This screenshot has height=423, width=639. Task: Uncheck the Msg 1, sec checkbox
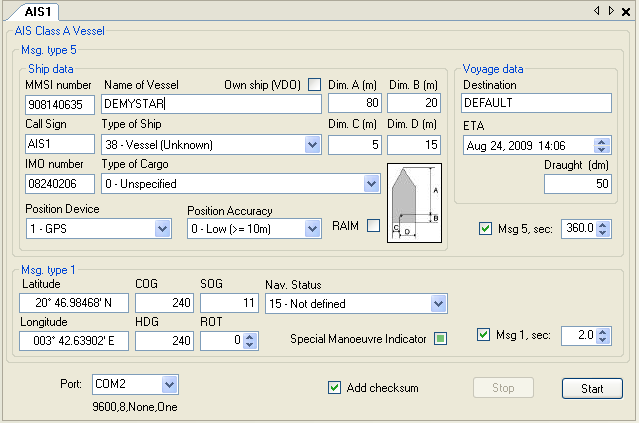coord(483,335)
